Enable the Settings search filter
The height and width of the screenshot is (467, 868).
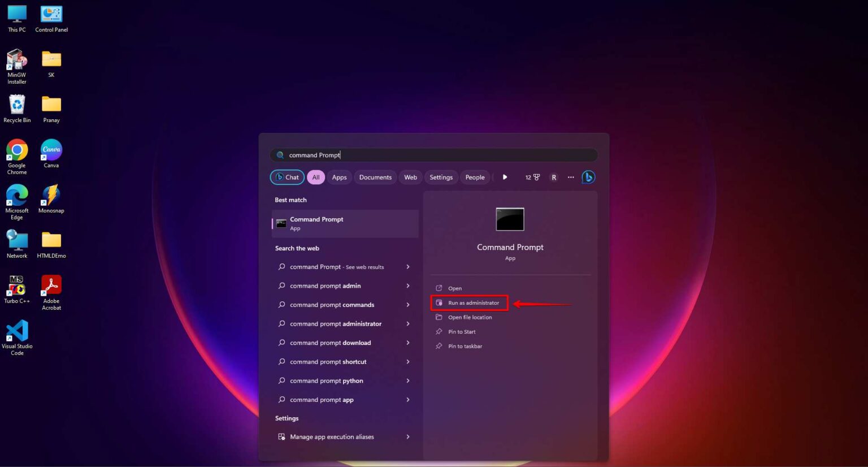(441, 177)
